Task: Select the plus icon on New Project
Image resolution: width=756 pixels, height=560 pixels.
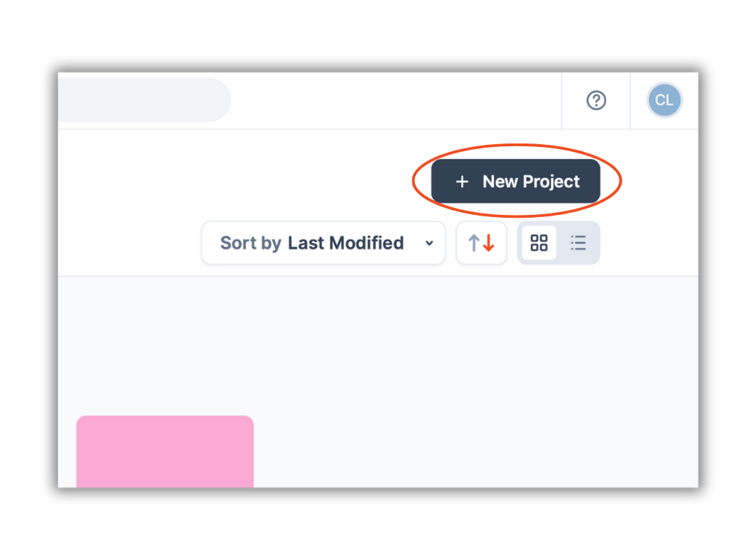Action: click(462, 181)
